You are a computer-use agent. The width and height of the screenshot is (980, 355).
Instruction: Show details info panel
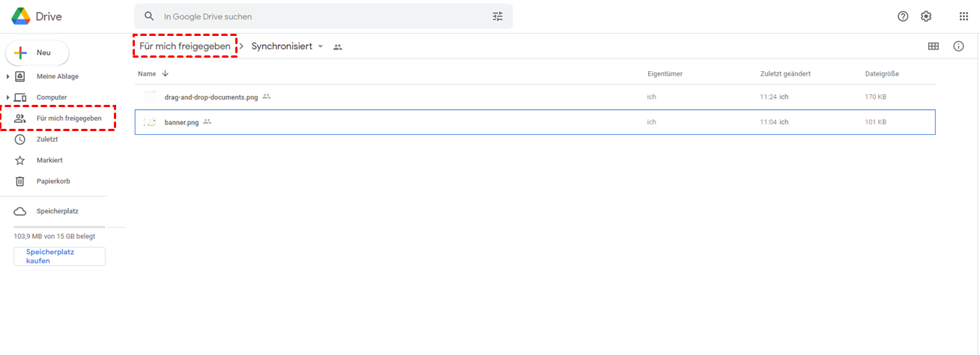point(958,46)
